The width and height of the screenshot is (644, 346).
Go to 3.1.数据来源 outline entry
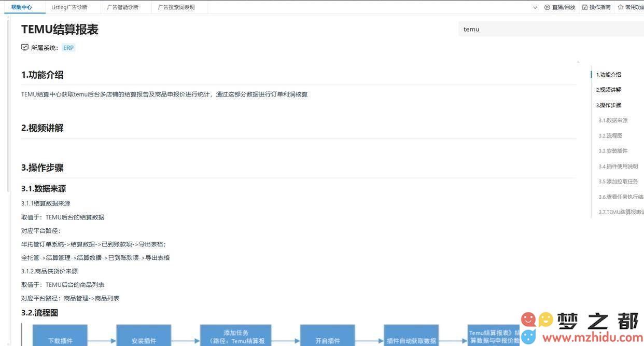pyautogui.click(x=613, y=120)
